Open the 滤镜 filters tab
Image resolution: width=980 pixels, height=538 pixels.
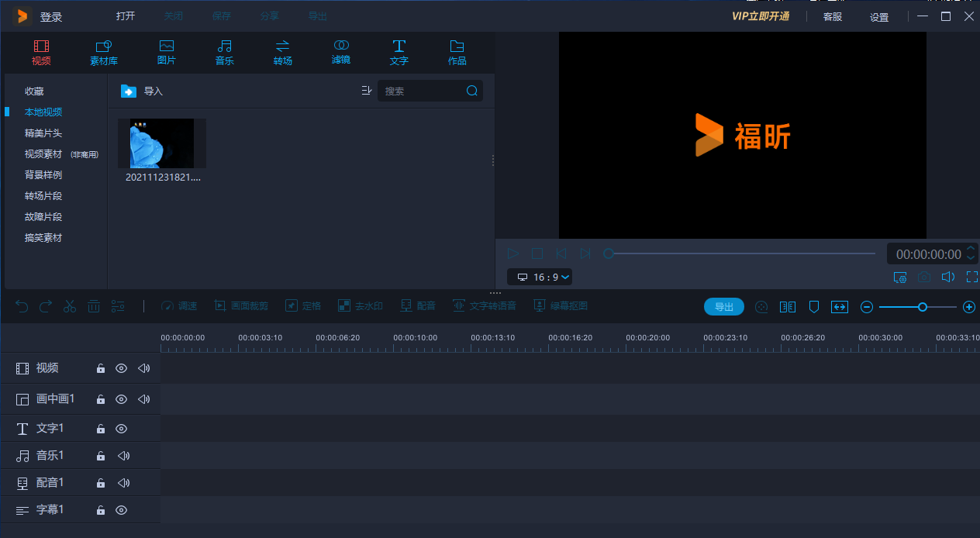[x=341, y=52]
